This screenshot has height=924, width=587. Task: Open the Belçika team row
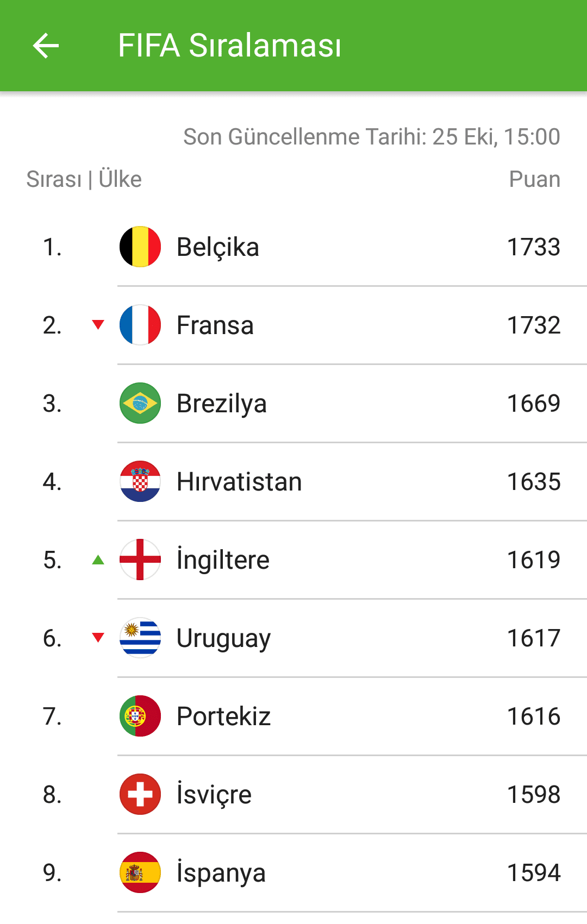(293, 247)
